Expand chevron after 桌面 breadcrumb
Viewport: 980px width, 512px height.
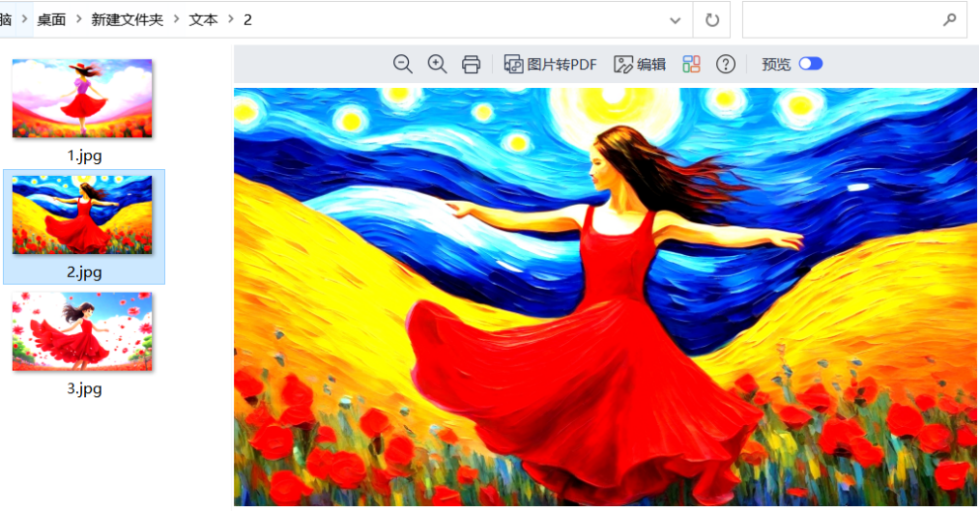(x=79, y=20)
